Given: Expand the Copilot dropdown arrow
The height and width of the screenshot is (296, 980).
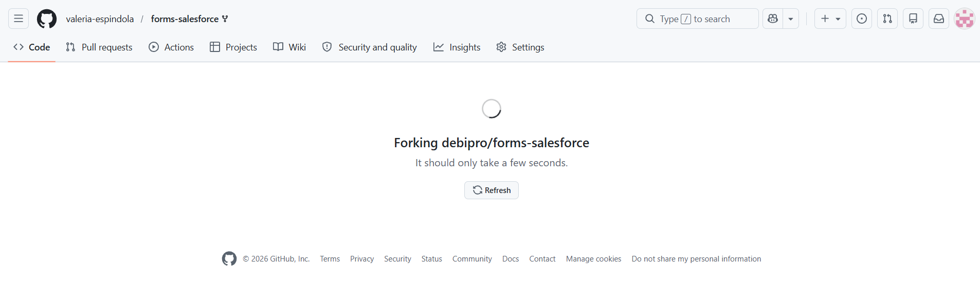Looking at the screenshot, I should click(x=791, y=19).
